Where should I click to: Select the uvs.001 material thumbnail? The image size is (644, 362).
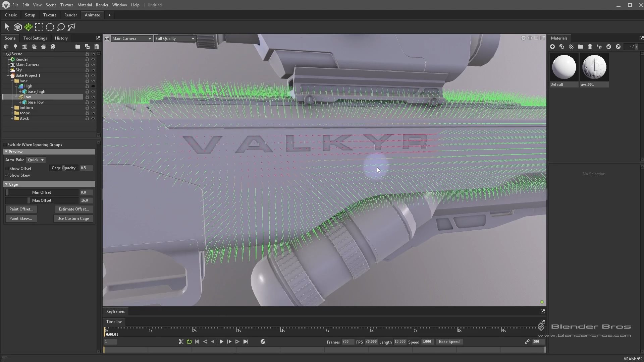[x=594, y=67]
